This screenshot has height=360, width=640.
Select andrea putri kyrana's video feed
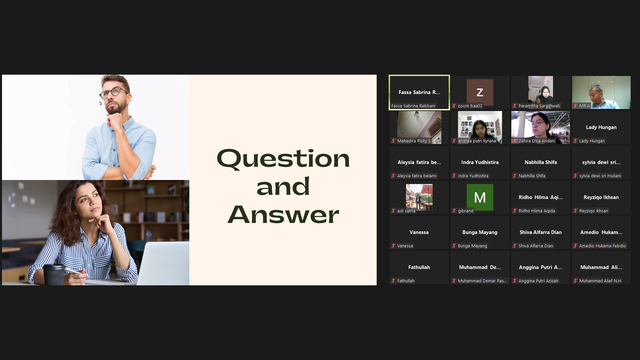[480, 127]
